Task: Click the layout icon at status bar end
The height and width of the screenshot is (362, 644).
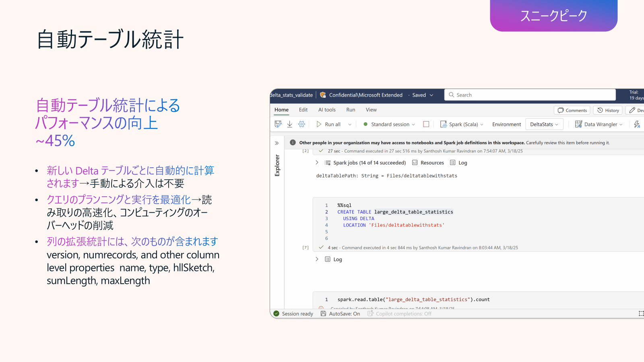Action: tap(641, 314)
